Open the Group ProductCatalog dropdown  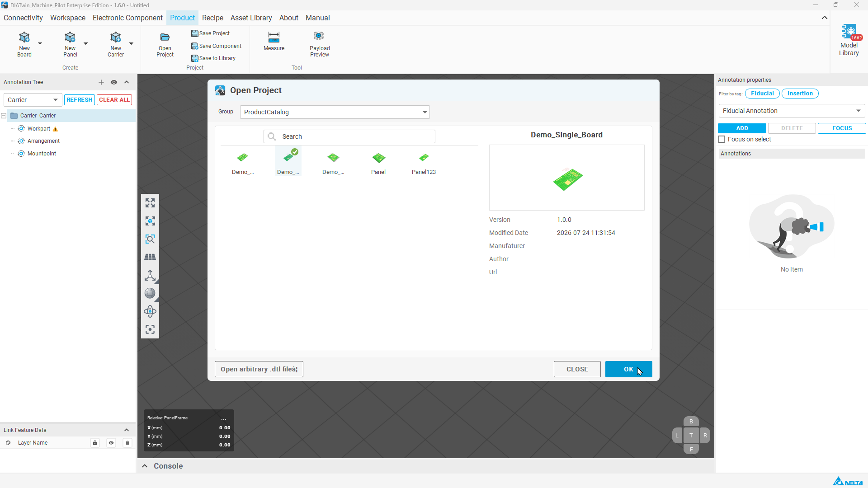(335, 112)
